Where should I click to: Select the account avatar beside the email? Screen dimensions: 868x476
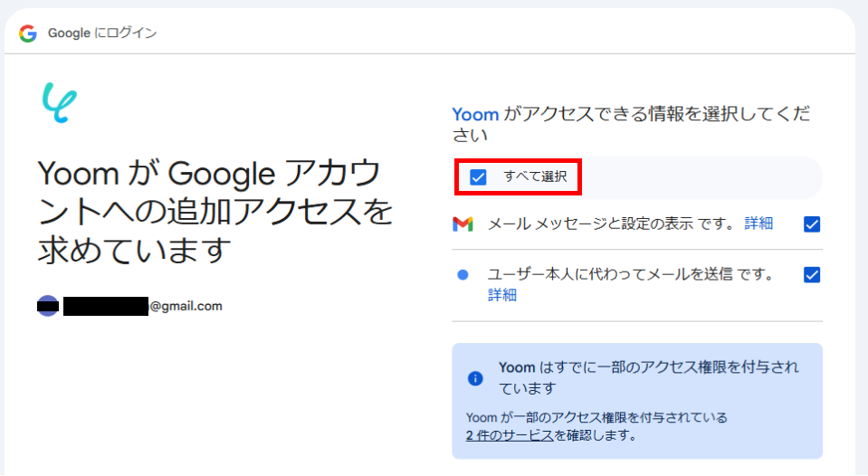tap(48, 306)
